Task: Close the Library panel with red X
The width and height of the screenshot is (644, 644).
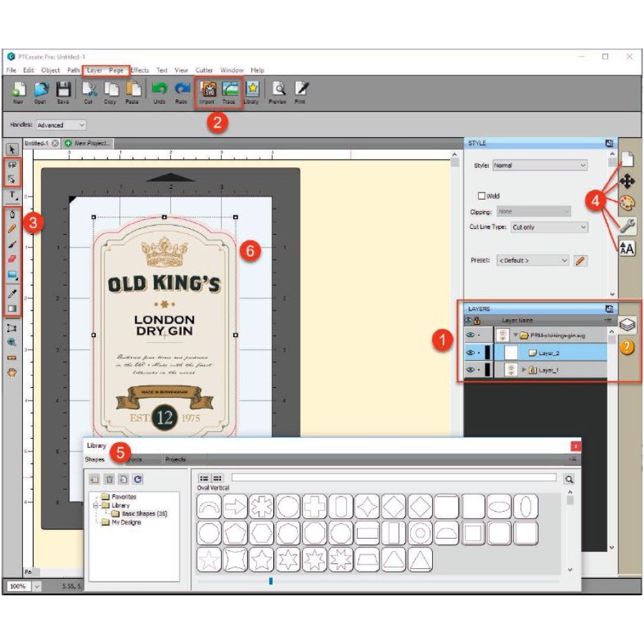Action: click(575, 446)
